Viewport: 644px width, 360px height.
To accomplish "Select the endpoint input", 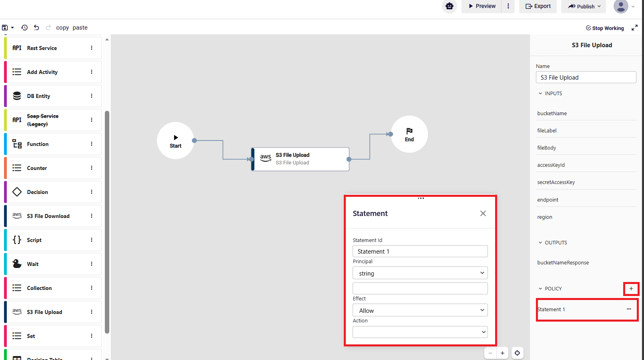I will point(586,200).
